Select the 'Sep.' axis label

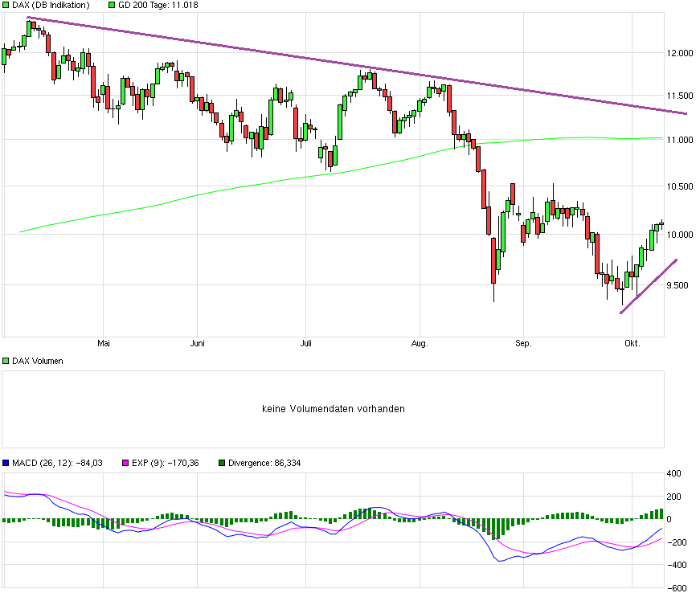pos(523,342)
